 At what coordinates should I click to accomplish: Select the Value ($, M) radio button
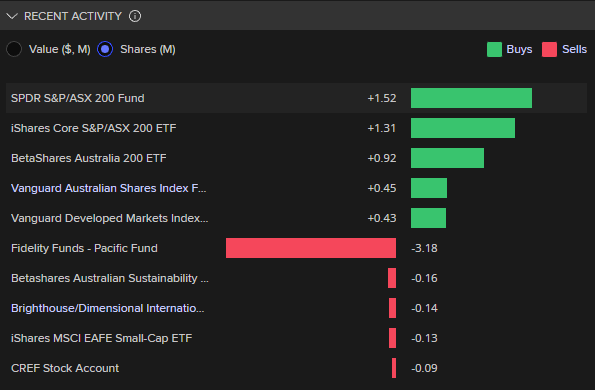pos(14,49)
